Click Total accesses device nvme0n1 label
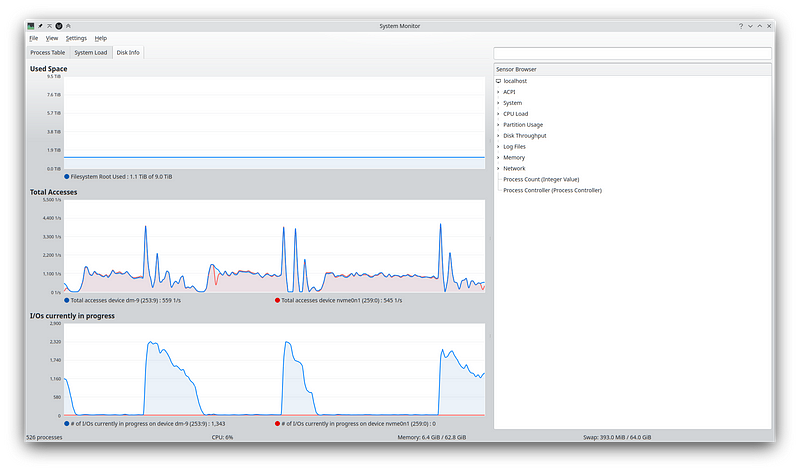 (x=342, y=301)
